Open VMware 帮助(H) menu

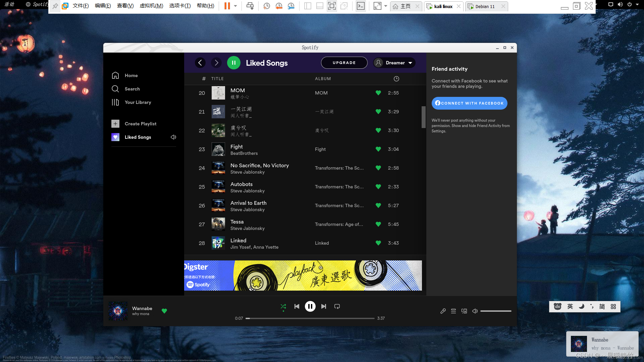click(206, 6)
